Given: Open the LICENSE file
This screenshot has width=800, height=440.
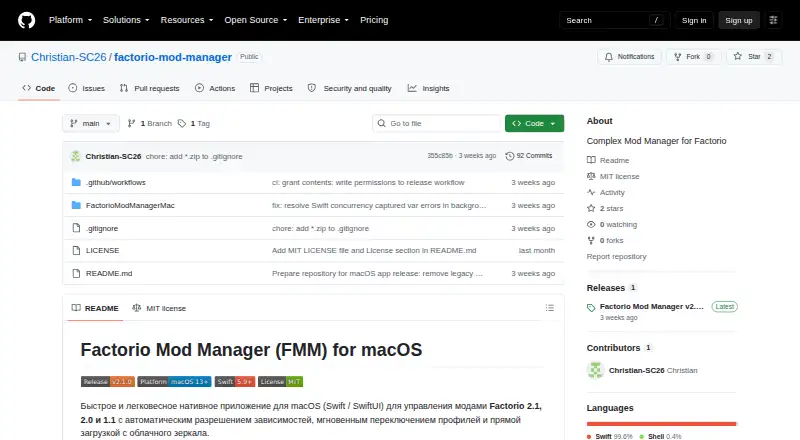Looking at the screenshot, I should [103, 251].
